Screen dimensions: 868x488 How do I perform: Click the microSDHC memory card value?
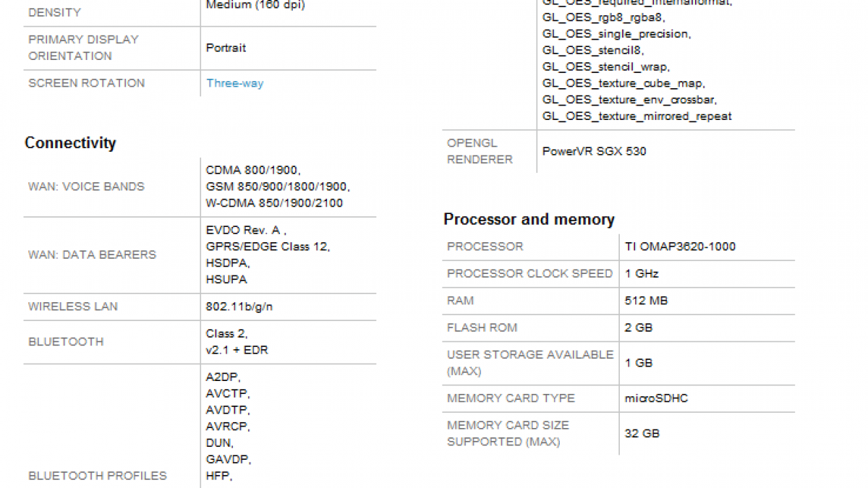(x=655, y=398)
